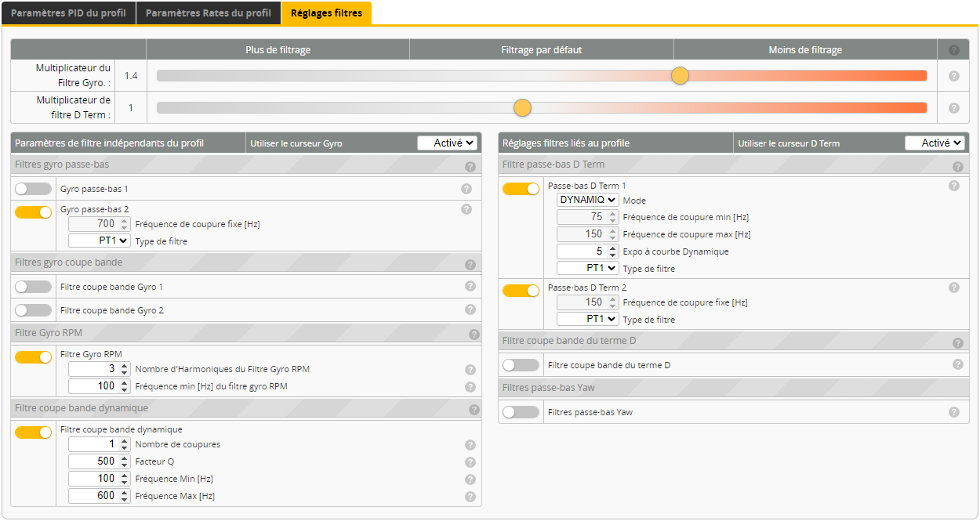Click help icon for Filtre coupe bande Gyro 2

click(470, 310)
